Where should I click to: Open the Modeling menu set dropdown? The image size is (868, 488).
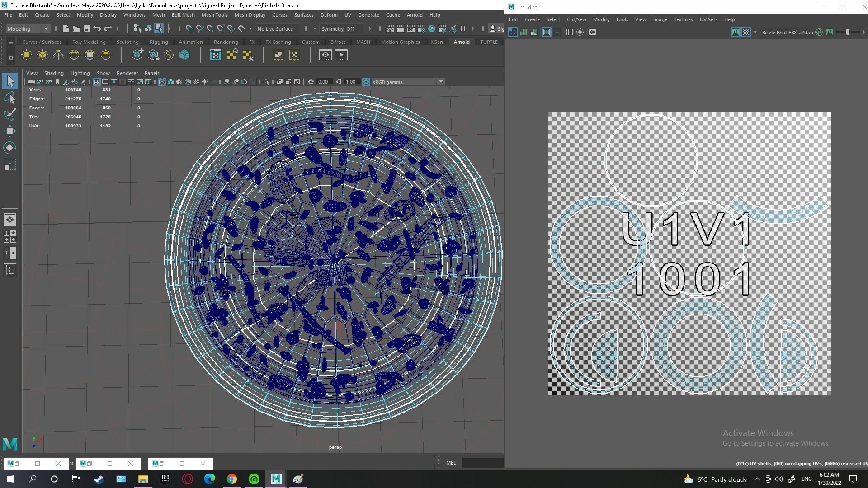(x=46, y=29)
